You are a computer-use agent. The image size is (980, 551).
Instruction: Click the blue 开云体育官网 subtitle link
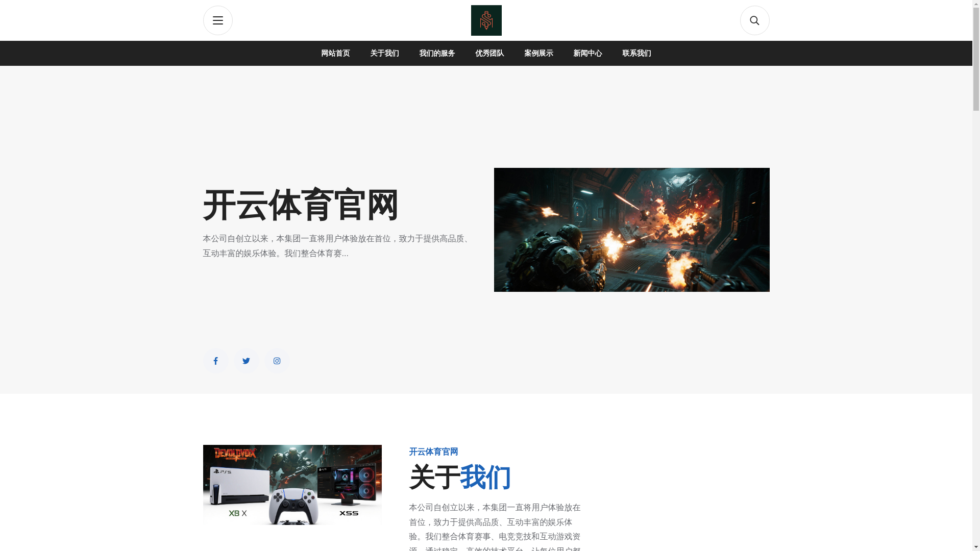point(433,452)
